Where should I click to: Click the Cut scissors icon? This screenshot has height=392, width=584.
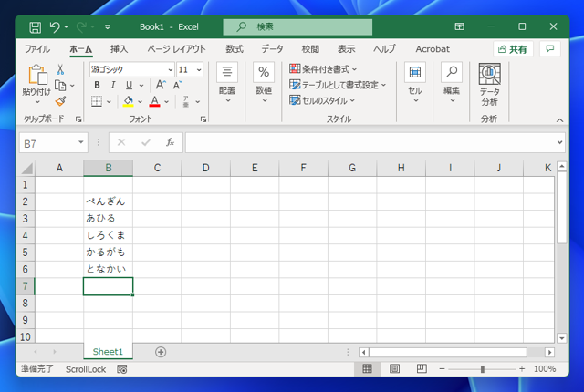pos(60,69)
